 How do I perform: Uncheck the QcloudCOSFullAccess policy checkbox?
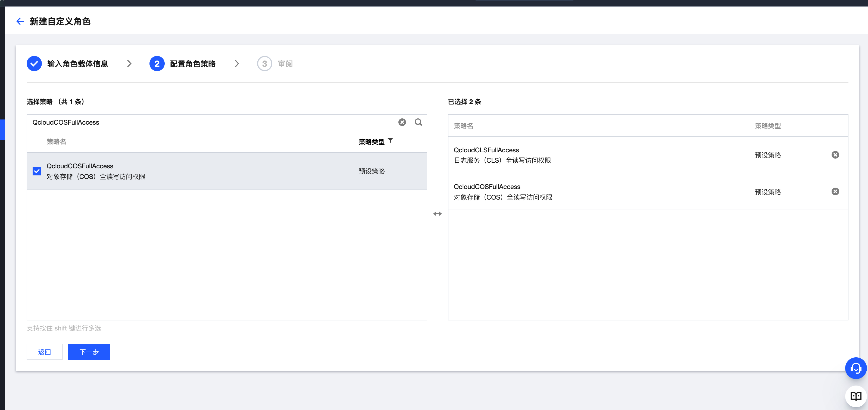tap(37, 171)
